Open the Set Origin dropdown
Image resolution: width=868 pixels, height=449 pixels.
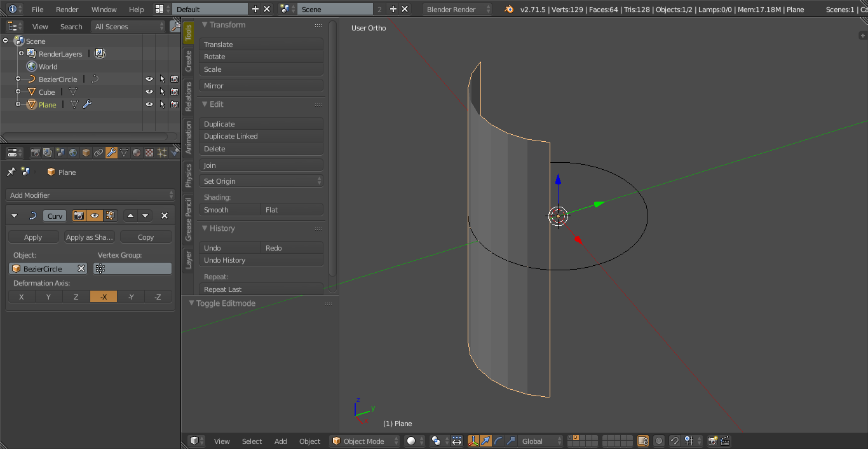[261, 181]
